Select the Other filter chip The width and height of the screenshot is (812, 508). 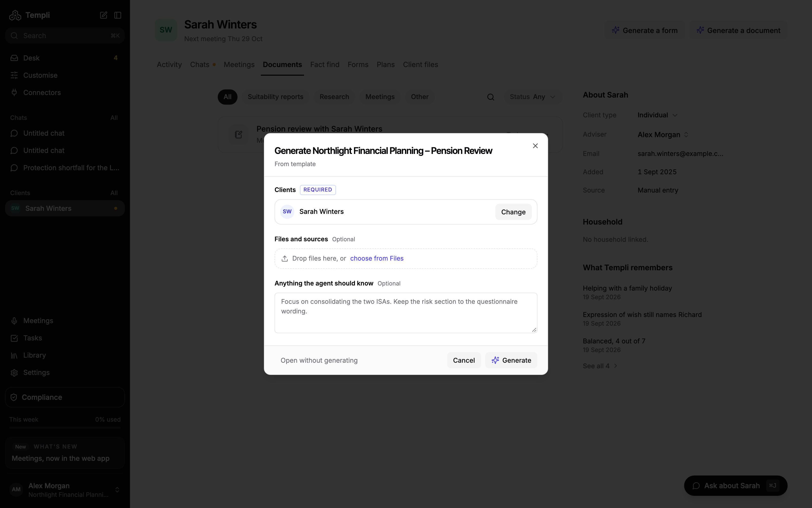[419, 97]
